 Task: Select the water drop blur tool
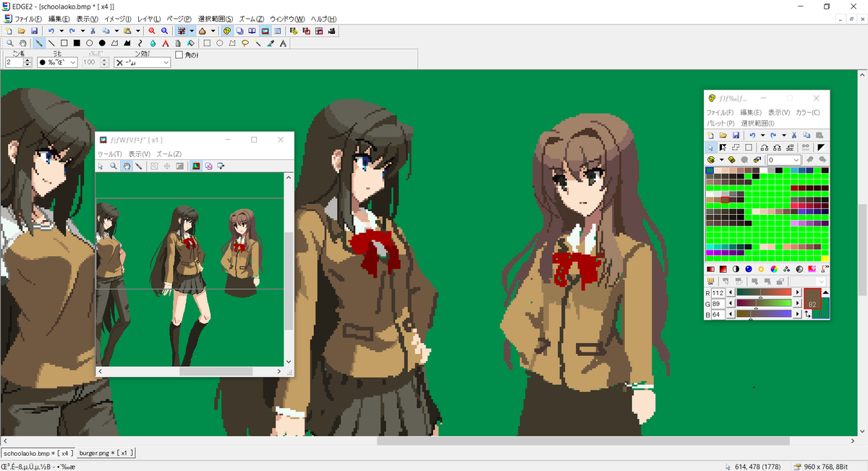click(153, 43)
